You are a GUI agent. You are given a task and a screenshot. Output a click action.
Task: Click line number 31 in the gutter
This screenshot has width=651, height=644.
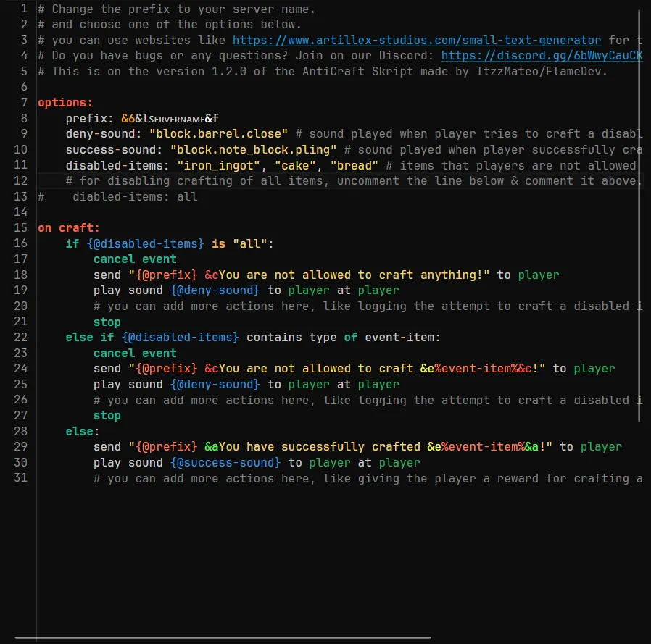(x=20, y=478)
